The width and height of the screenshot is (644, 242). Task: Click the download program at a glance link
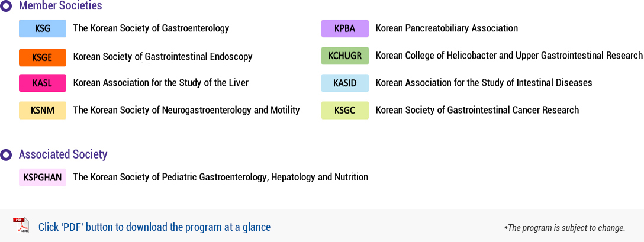[x=154, y=227]
